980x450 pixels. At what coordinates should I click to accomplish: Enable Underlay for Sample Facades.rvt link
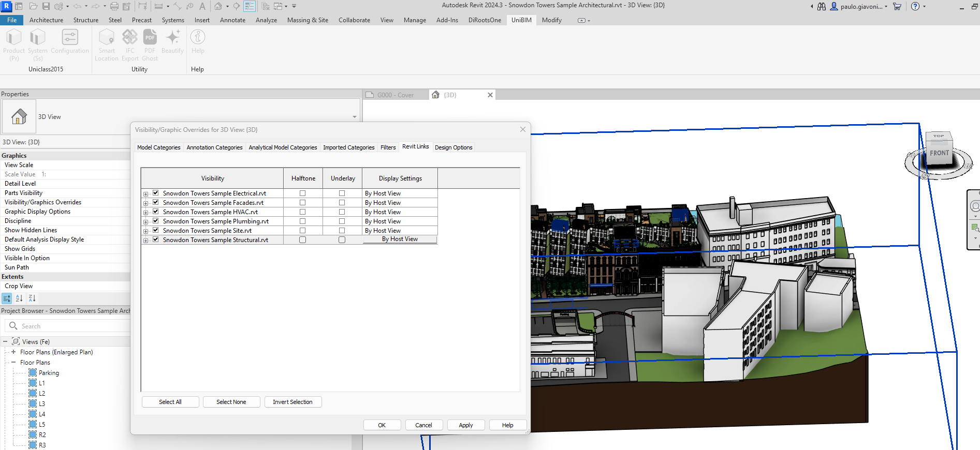342,203
